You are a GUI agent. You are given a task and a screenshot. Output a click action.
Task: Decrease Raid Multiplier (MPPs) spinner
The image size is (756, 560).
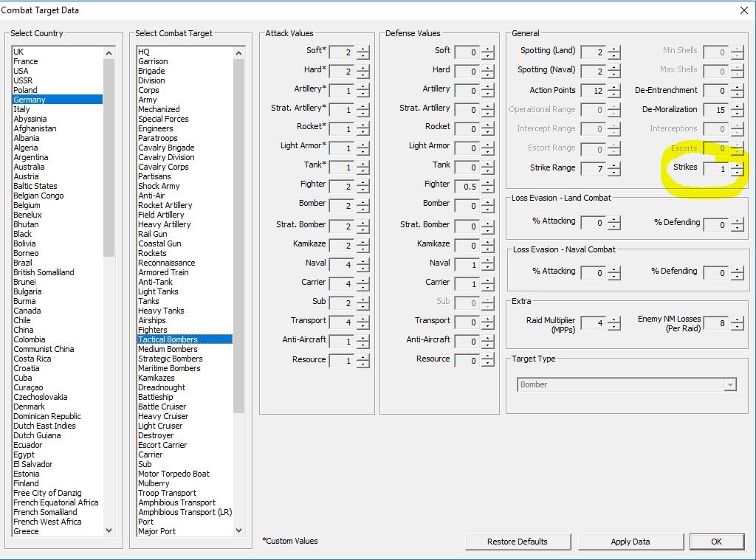pyautogui.click(x=614, y=326)
